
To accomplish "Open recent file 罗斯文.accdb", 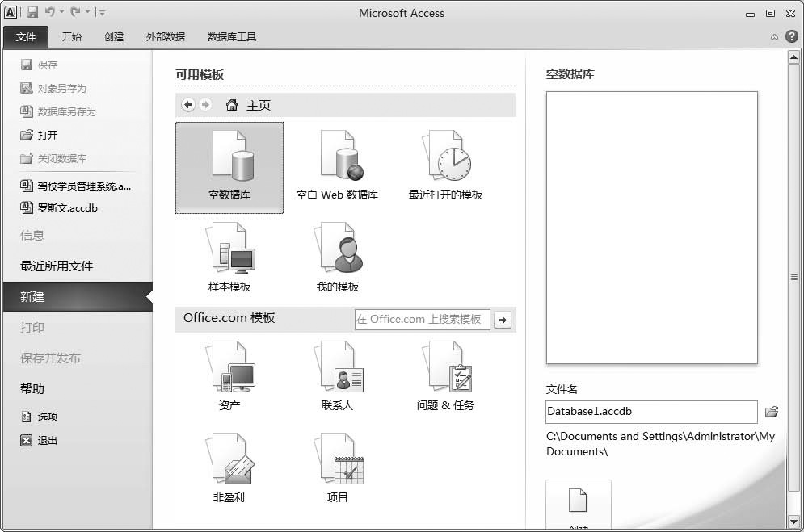I will click(58, 208).
